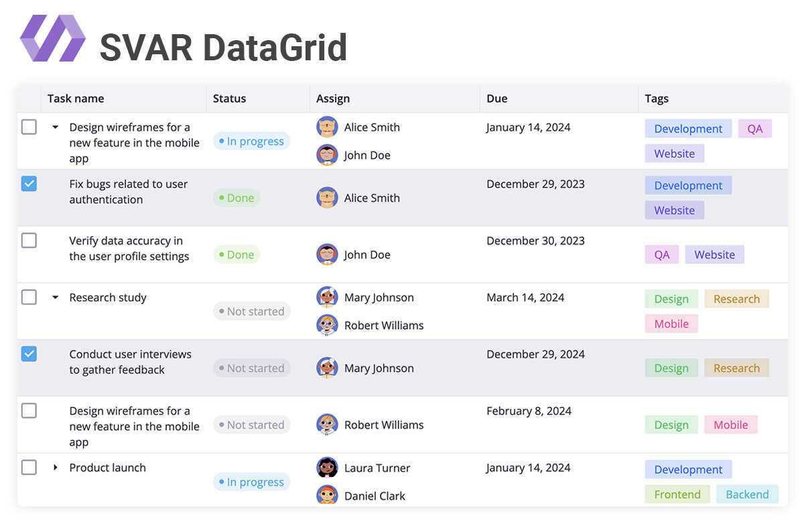This screenshot has width=804, height=532.
Task: Click Alice Smith's avatar in the first row
Action: tap(327, 127)
